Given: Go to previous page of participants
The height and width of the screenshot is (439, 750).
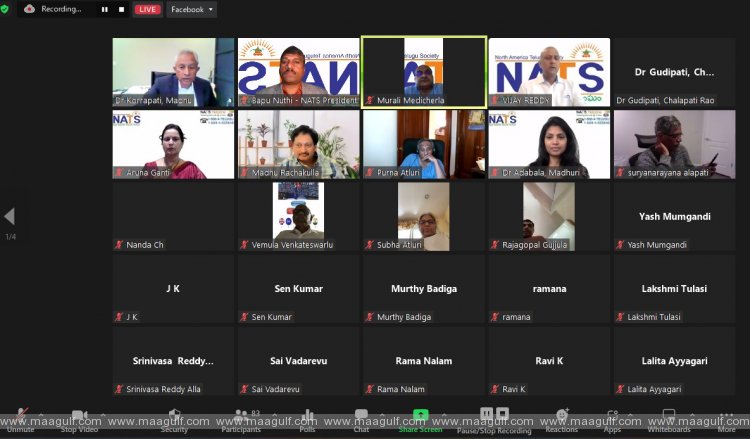Looking at the screenshot, I should (10, 216).
